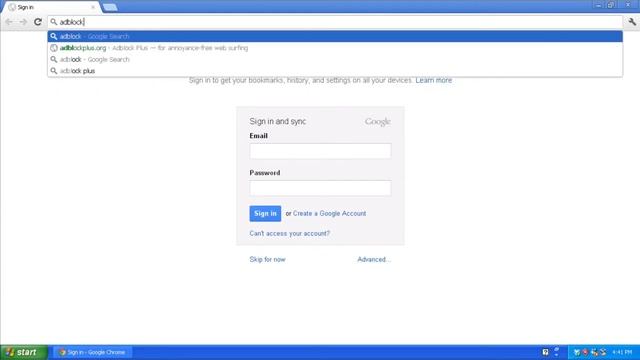Choose the Skip for now link
Screen dimensions: 640x360
tap(267, 260)
